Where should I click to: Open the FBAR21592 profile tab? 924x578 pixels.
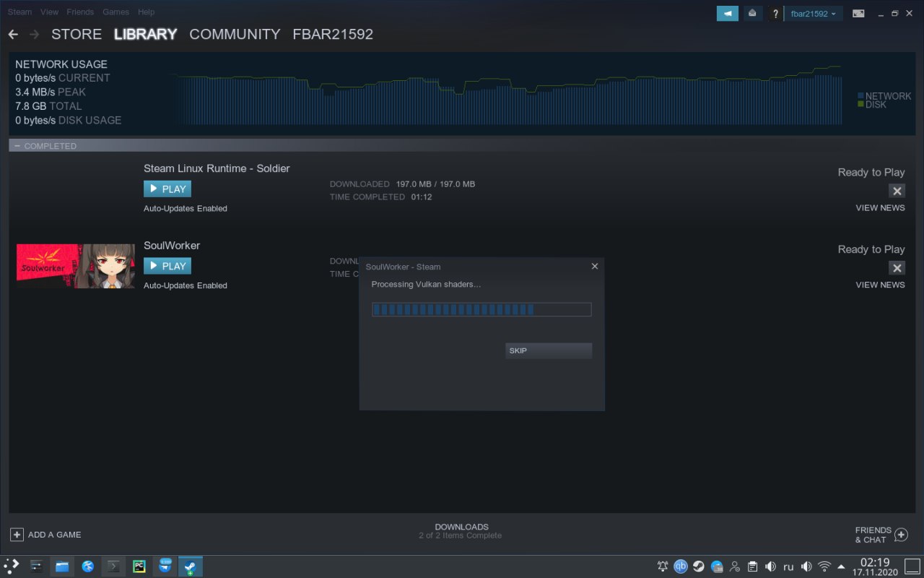[333, 34]
